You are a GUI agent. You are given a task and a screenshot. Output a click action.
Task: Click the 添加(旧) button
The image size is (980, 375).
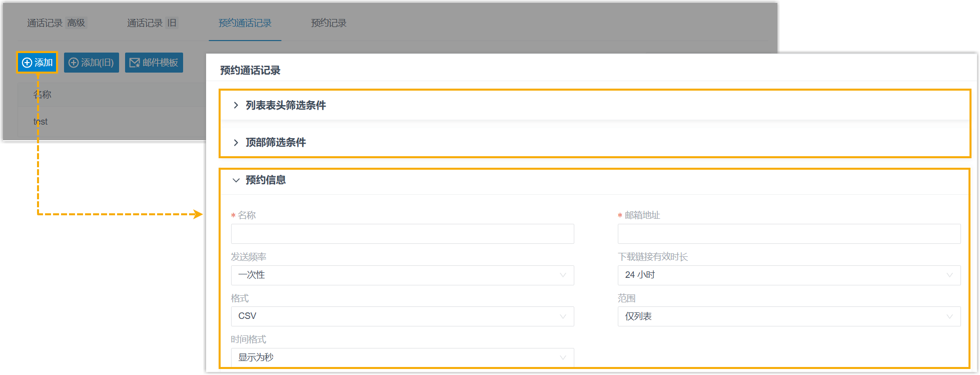click(x=91, y=63)
